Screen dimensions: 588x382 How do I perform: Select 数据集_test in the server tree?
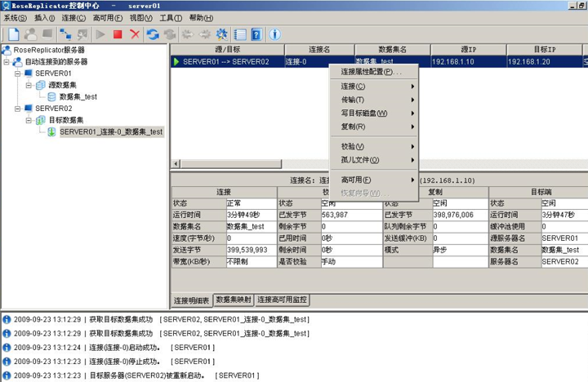pos(78,96)
